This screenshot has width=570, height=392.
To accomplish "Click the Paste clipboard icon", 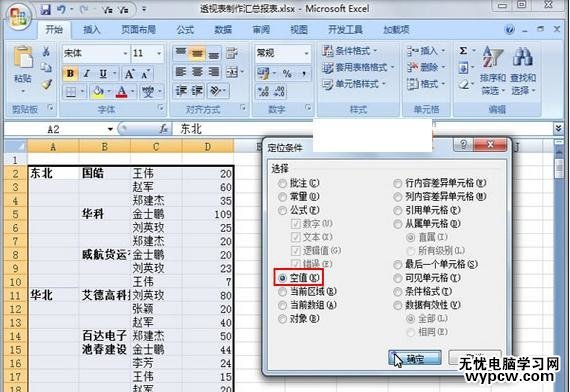I will (23, 57).
